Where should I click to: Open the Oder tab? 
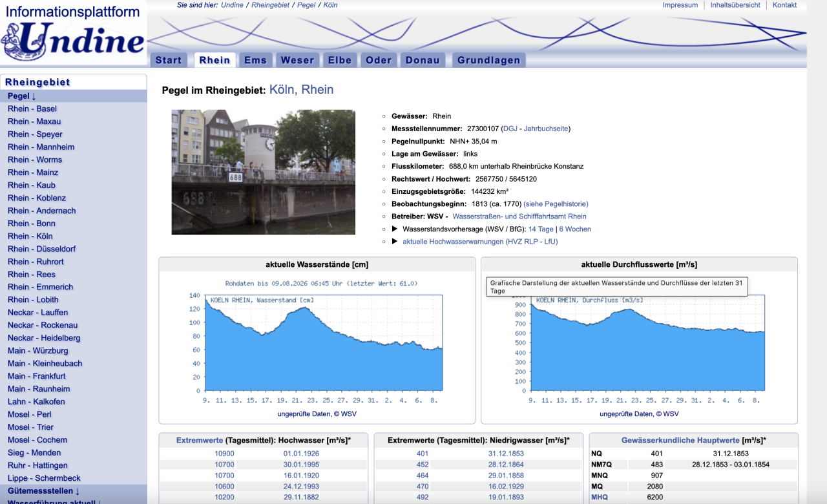pyautogui.click(x=379, y=60)
